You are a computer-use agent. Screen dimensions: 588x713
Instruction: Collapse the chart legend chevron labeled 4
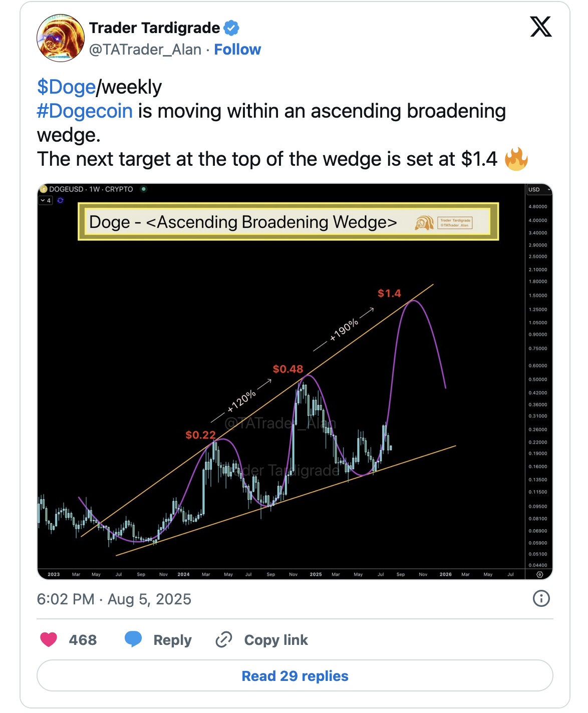(x=46, y=200)
